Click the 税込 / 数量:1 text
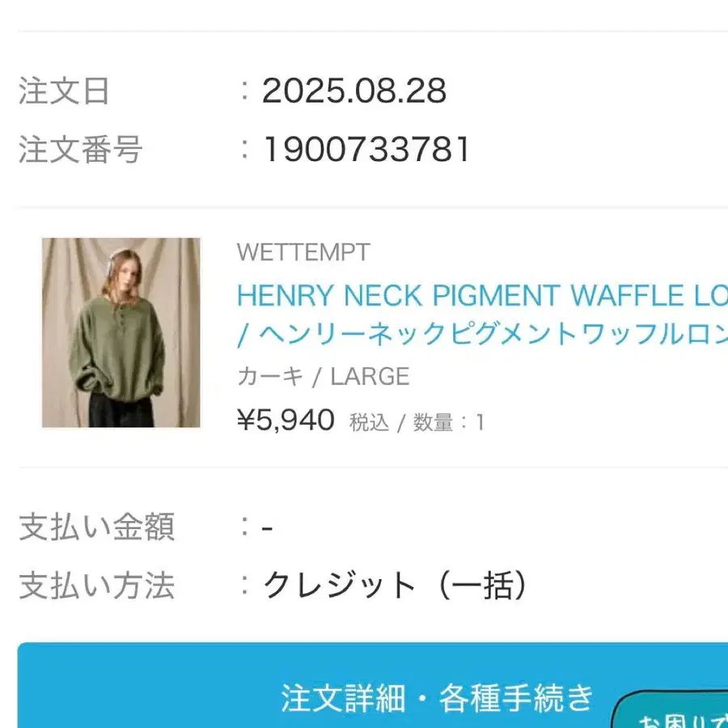Screen dimensions: 728x728 click(417, 422)
